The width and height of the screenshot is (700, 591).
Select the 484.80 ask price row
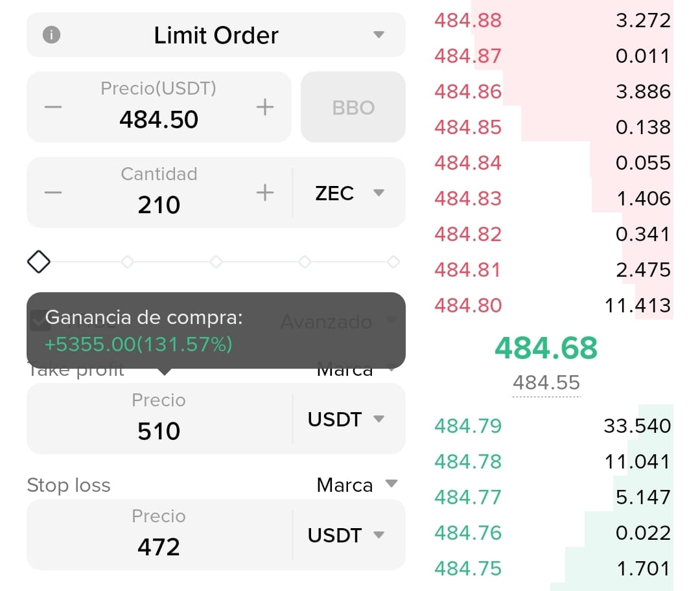click(553, 305)
